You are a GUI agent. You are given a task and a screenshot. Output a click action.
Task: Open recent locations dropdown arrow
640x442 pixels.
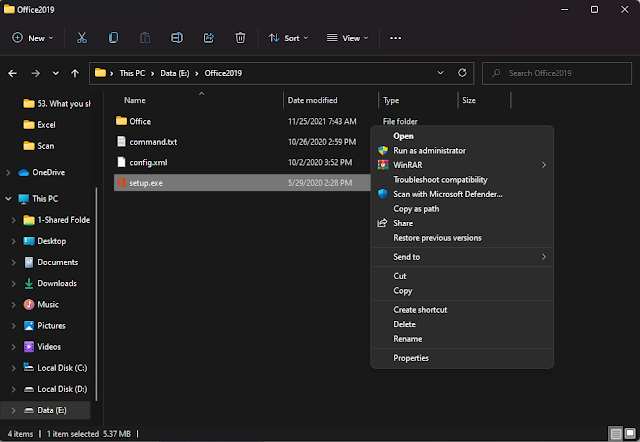pyautogui.click(x=56, y=73)
